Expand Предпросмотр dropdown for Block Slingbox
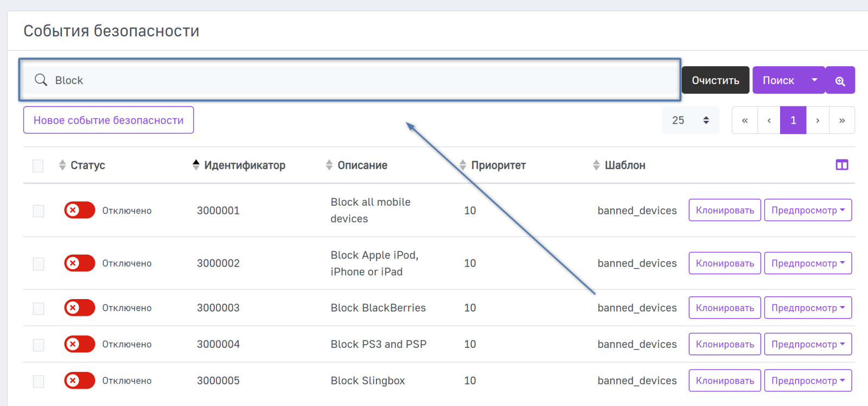The width and height of the screenshot is (868, 406). [808, 380]
